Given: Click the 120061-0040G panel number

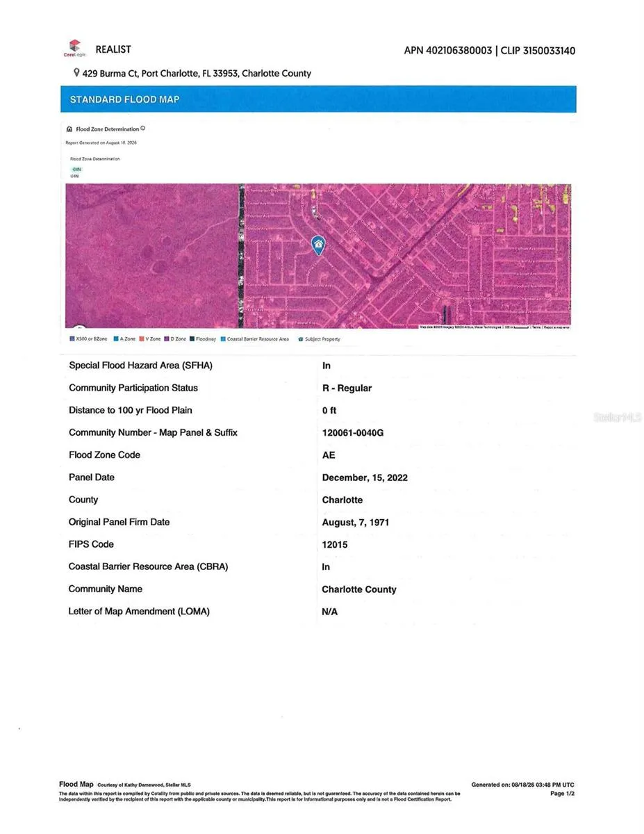Looking at the screenshot, I should pyautogui.click(x=353, y=433).
